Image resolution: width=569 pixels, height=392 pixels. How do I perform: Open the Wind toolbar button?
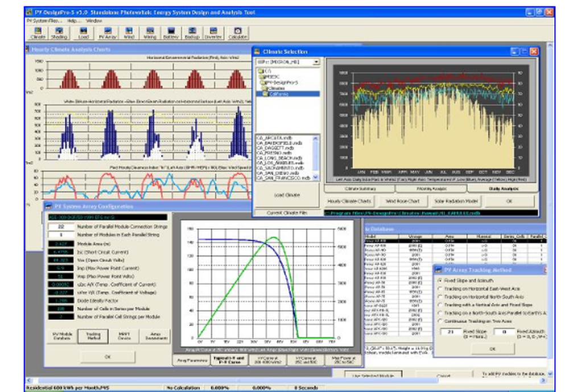[129, 32]
